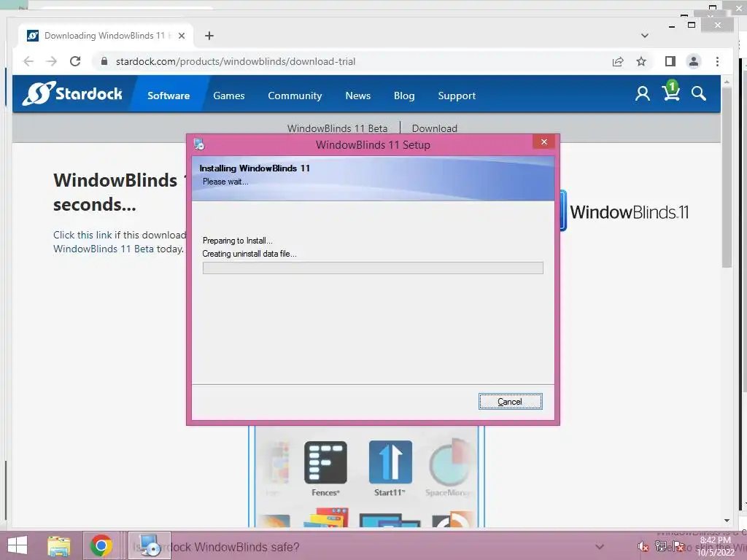Click the Stardock logo in the site header

coord(72,93)
